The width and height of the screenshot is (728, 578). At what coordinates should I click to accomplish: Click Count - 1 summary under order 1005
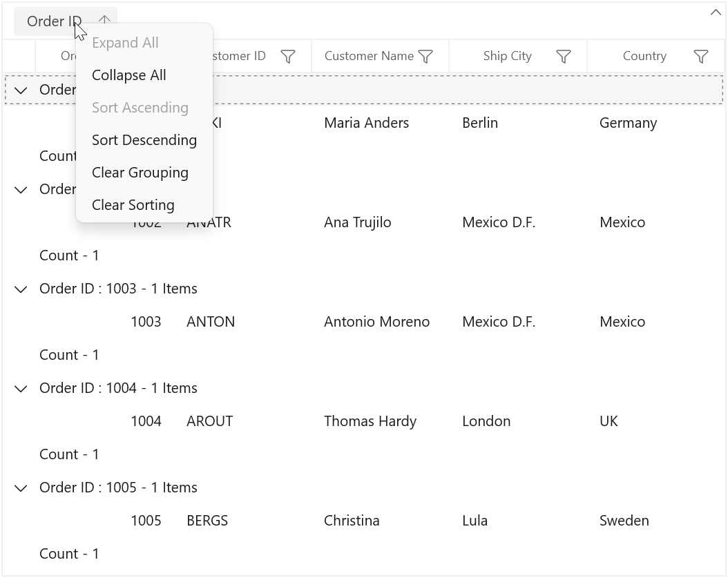click(69, 554)
